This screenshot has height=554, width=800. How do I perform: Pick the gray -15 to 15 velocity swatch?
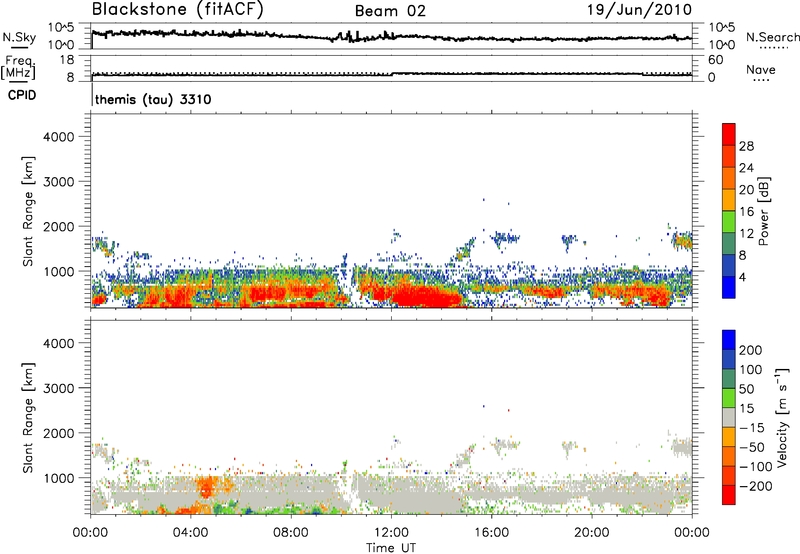(729, 417)
